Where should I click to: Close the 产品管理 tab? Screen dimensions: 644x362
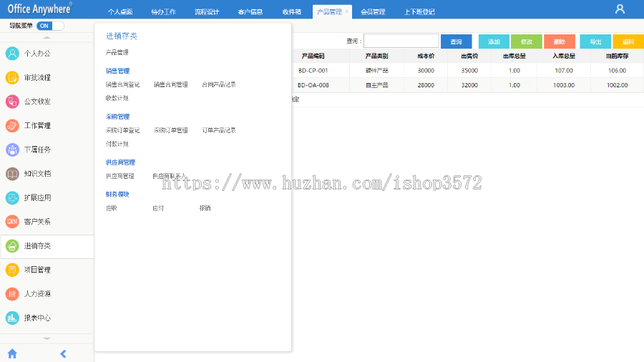coord(346,12)
